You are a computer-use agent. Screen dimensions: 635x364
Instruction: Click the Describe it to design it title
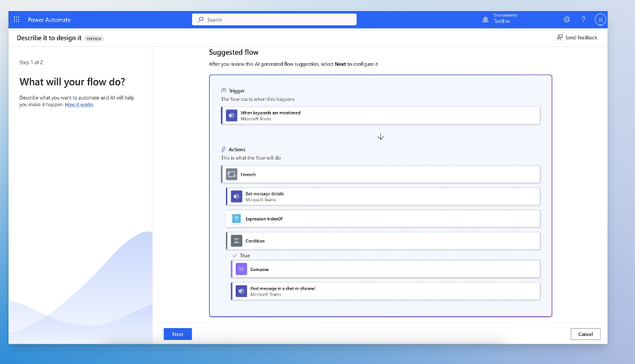pos(49,38)
